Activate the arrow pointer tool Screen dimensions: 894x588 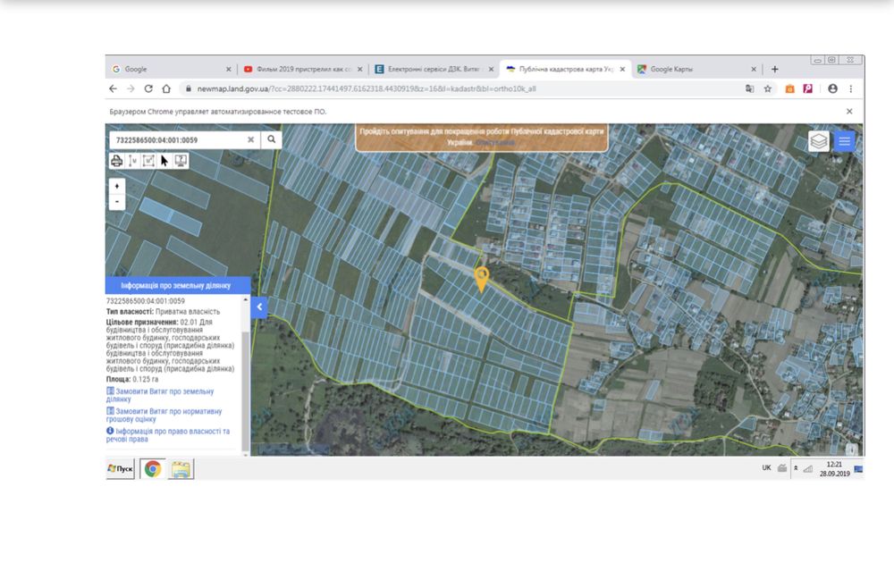164,161
